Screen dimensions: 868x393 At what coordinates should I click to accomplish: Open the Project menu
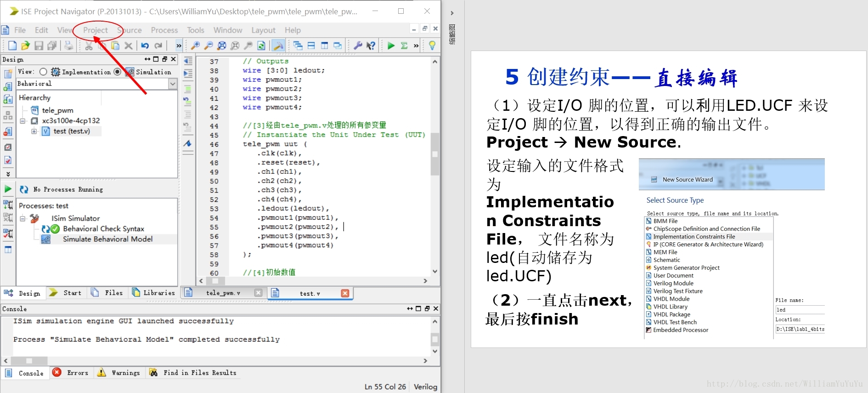[x=96, y=30]
